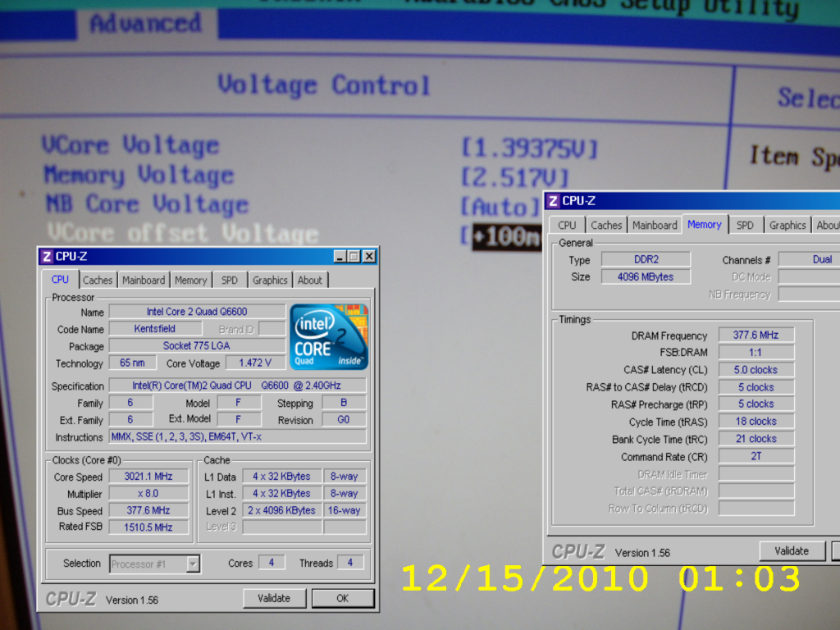Click the Bus Speed value in Clocks group
The width and height of the screenshot is (840, 630).
[x=148, y=510]
